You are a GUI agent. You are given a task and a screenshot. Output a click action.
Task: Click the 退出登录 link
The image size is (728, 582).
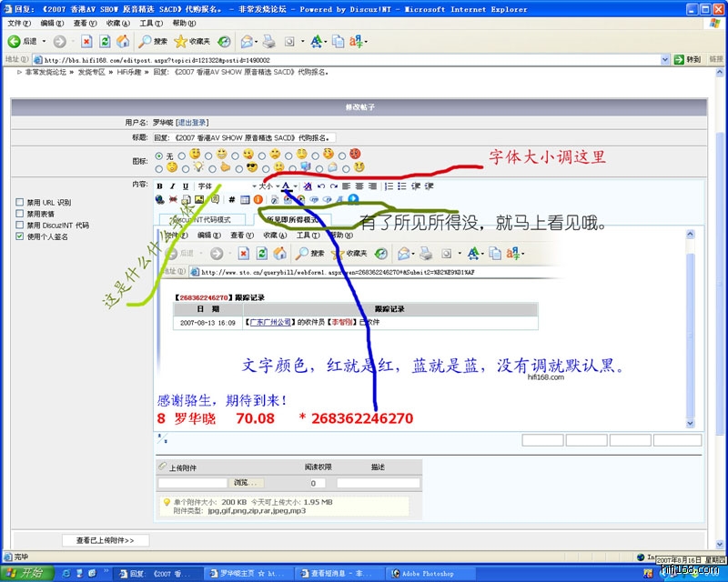point(192,122)
